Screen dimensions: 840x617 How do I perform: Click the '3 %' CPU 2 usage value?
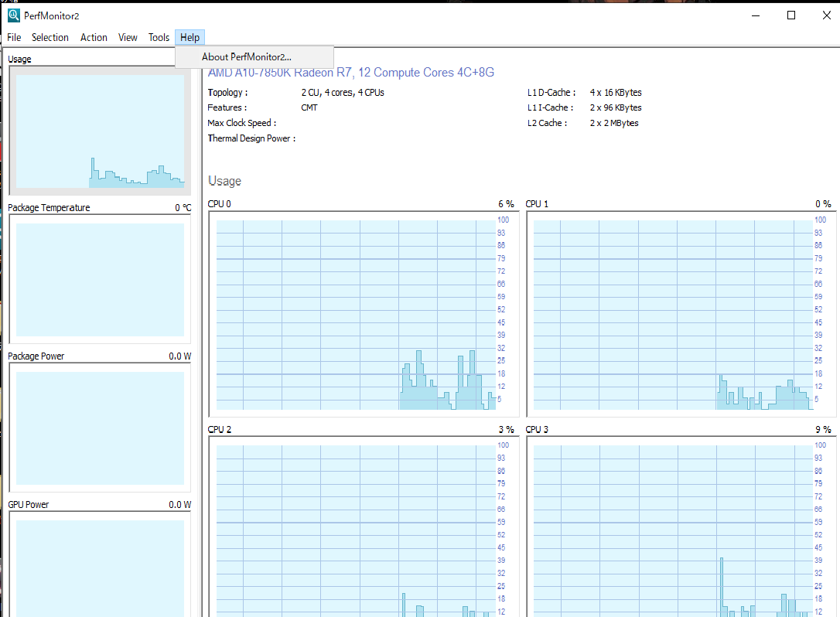[507, 430]
